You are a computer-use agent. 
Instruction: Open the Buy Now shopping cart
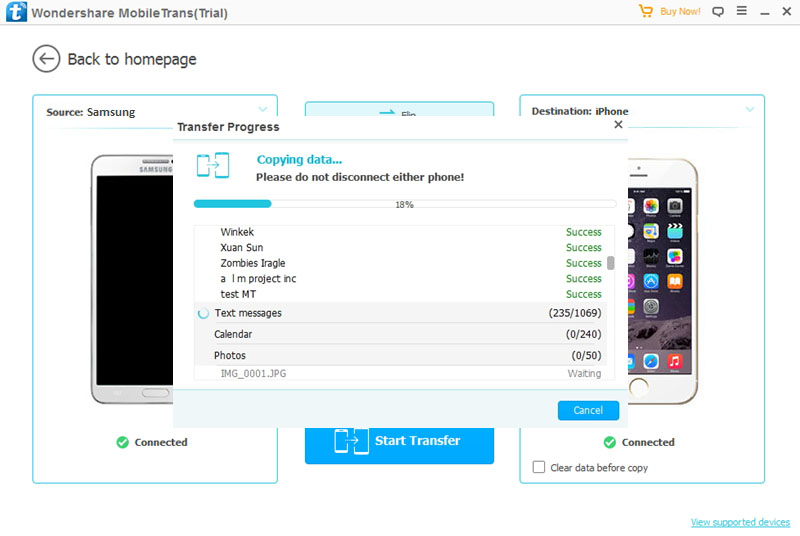(x=645, y=11)
